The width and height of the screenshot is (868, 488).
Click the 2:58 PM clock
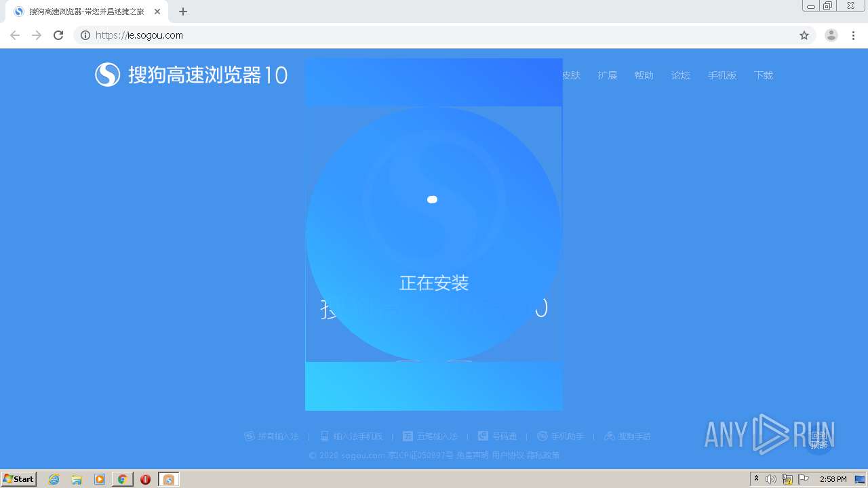pos(833,479)
